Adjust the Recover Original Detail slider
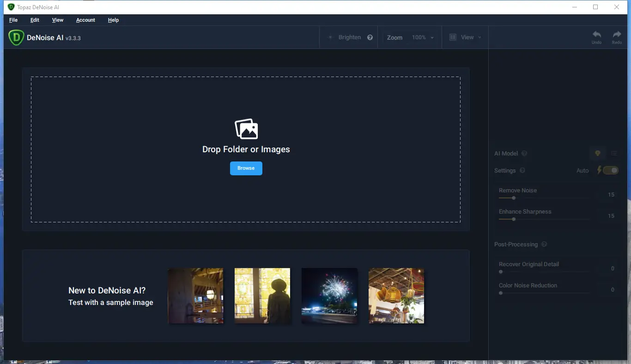Screen dimensions: 631x364 click(544, 272)
